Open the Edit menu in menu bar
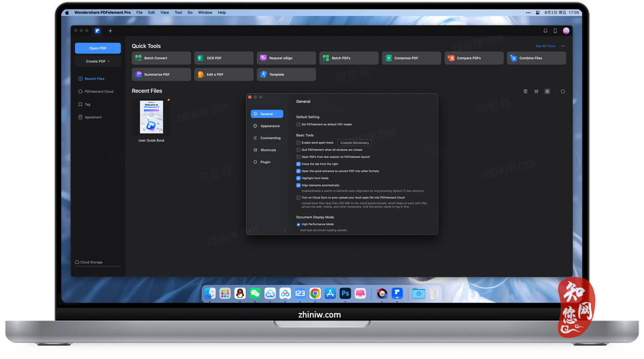 (x=151, y=13)
